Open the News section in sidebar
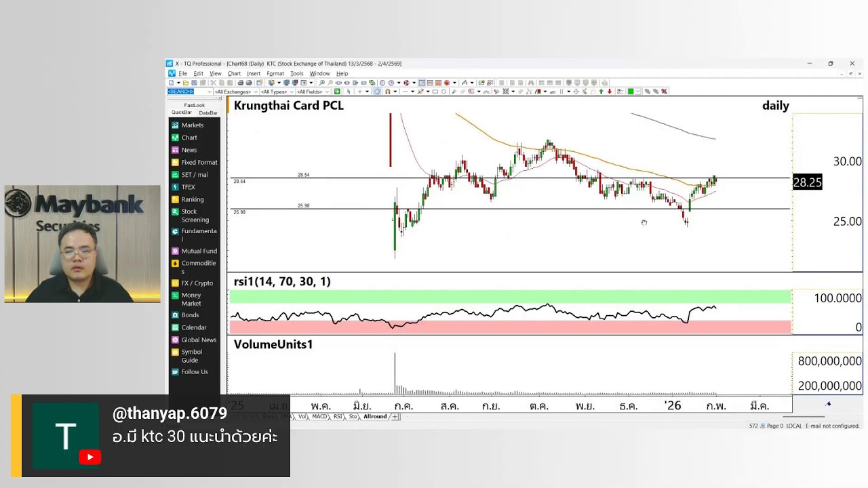The image size is (868, 488). coord(189,150)
